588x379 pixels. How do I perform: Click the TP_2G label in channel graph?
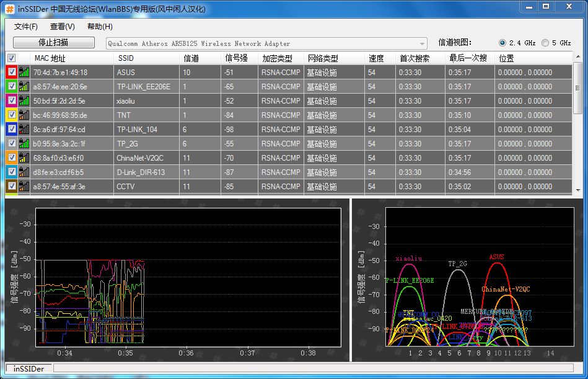(x=458, y=264)
